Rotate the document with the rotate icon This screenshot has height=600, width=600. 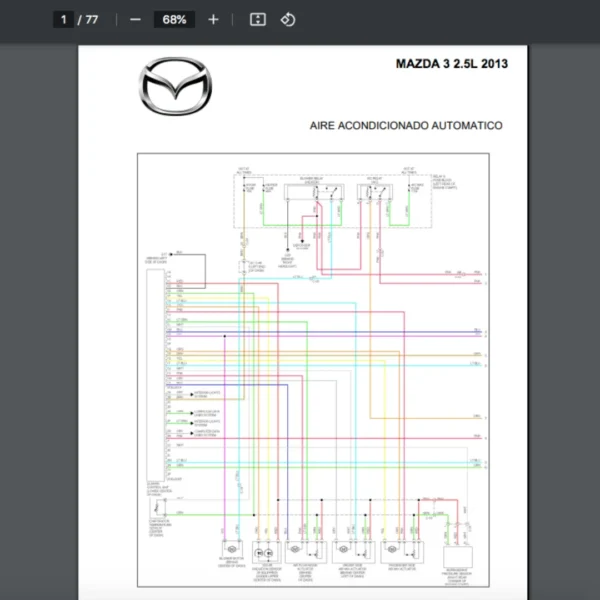click(288, 20)
